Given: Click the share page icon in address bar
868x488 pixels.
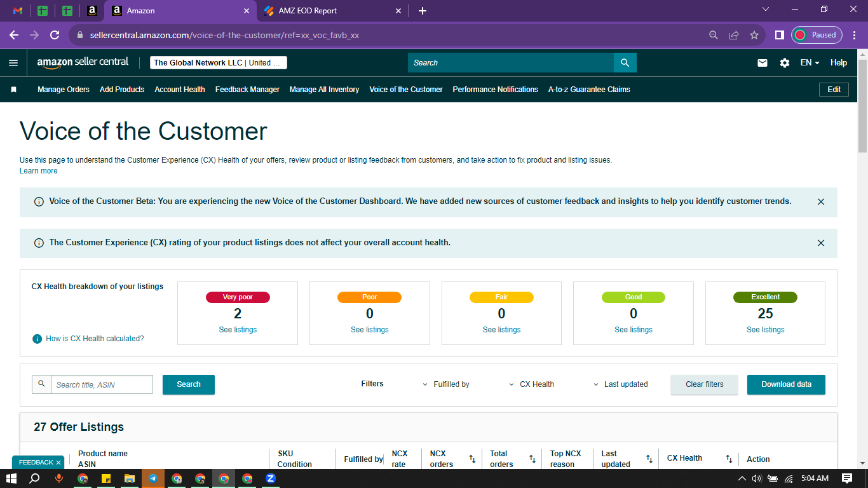Looking at the screenshot, I should [x=734, y=35].
